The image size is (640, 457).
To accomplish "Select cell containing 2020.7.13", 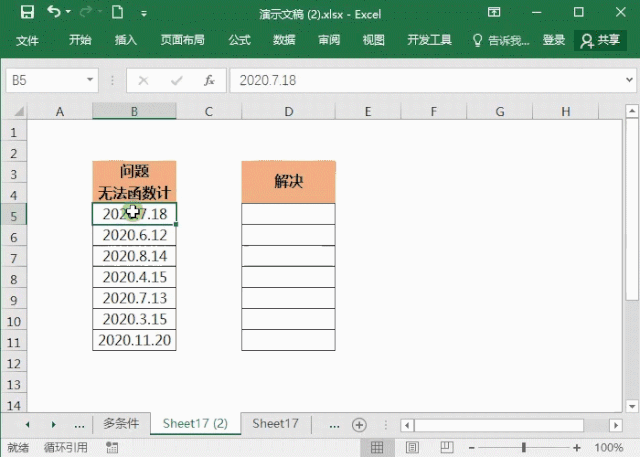I will (134, 298).
